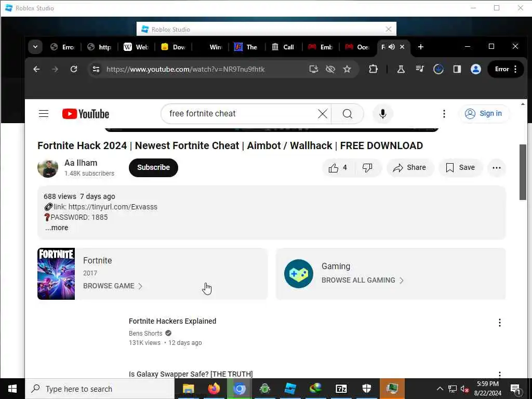The width and height of the screenshot is (532, 399).
Task: Open 7-Zip from the taskbar
Action: pos(341,389)
